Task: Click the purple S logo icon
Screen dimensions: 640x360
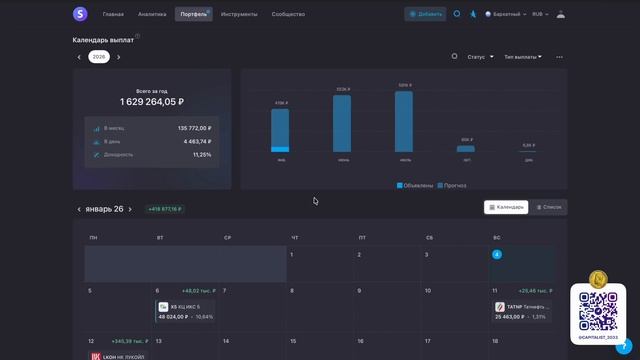Action: tap(80, 14)
